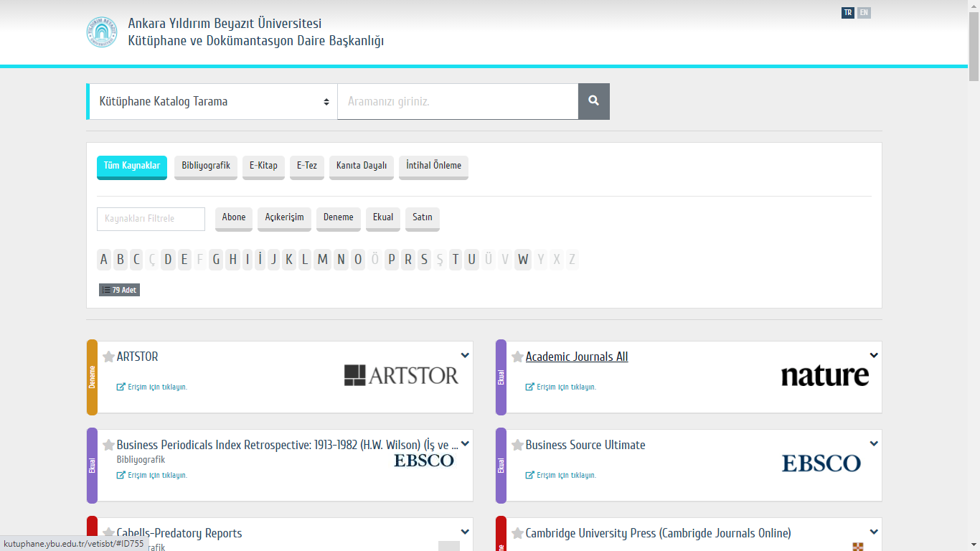Select the Bibliyografik tab
Image resolution: width=980 pixels, height=551 pixels.
pyautogui.click(x=205, y=166)
